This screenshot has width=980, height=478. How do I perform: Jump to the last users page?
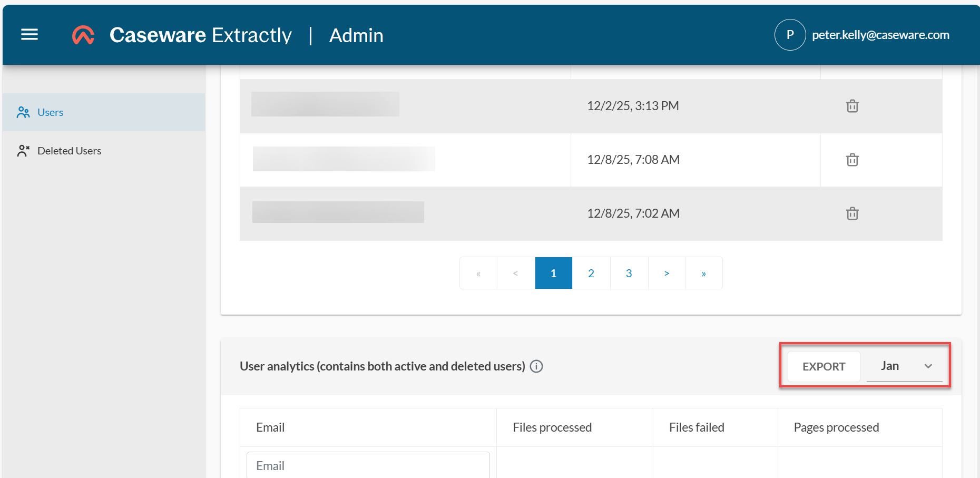coord(704,273)
